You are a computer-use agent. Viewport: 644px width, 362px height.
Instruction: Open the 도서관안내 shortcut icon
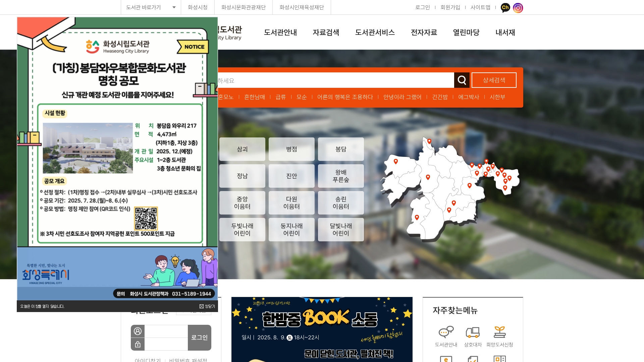coord(446,332)
